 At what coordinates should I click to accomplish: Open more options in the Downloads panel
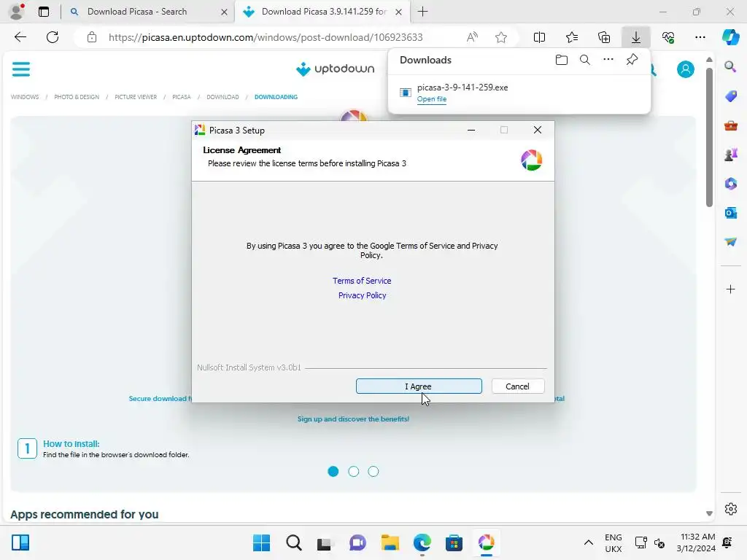(608, 60)
